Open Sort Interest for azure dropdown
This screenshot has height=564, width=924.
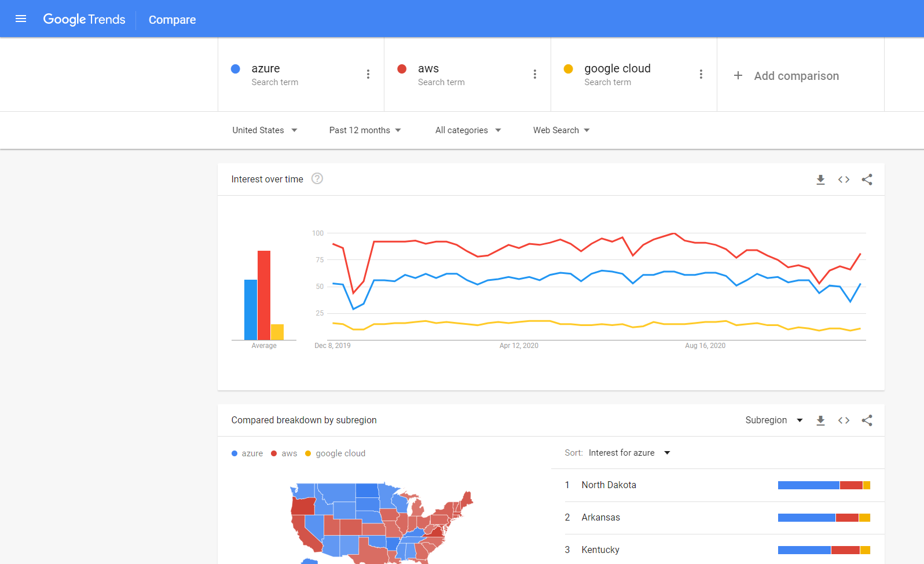pos(629,453)
